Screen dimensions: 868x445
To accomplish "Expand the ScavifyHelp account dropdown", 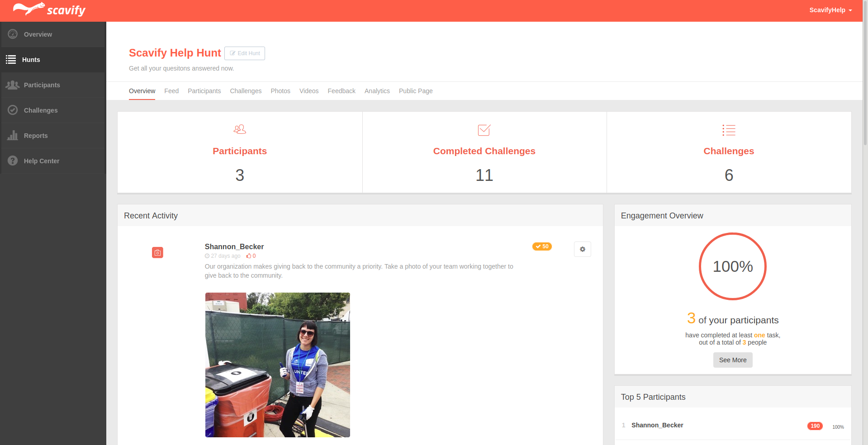I will tap(830, 10).
